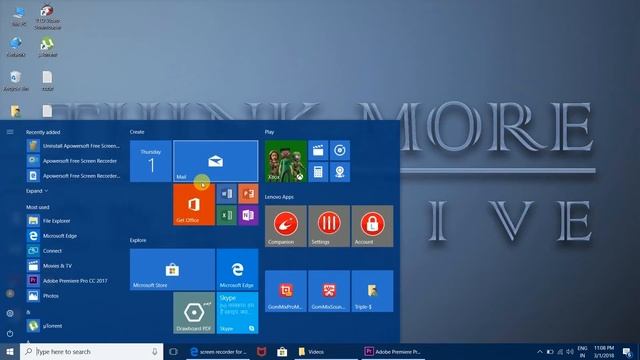Open the Calculator tile
The image size is (640, 360).
pos(318,172)
